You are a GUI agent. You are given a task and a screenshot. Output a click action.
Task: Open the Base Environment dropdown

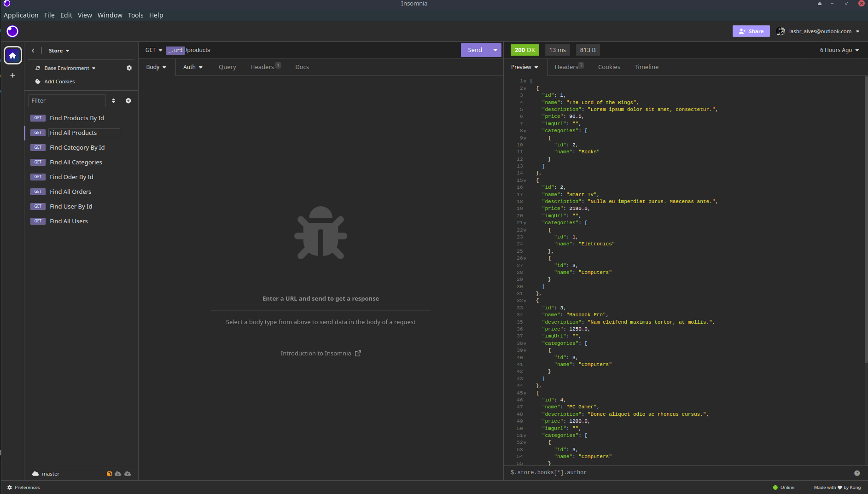70,68
